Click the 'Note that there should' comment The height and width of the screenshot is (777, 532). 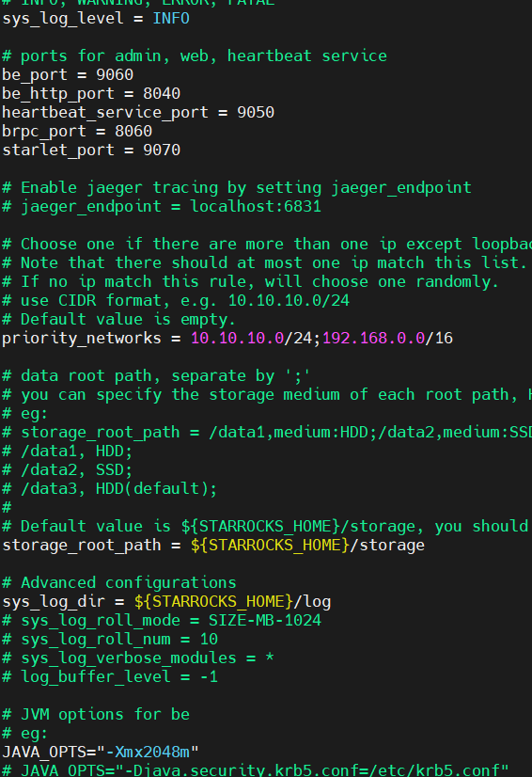(265, 263)
